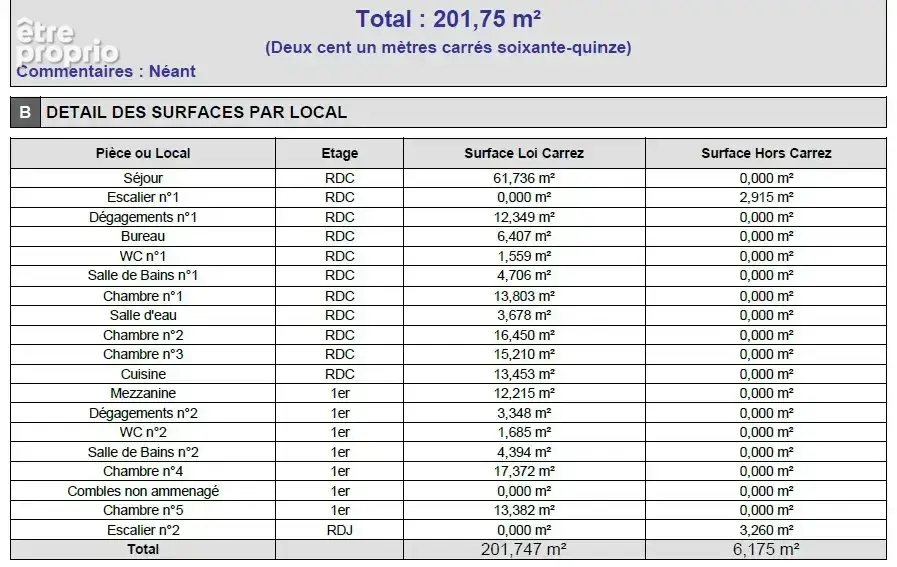Click the 'B' section letter box
This screenshot has height=567, width=897.
click(25, 112)
